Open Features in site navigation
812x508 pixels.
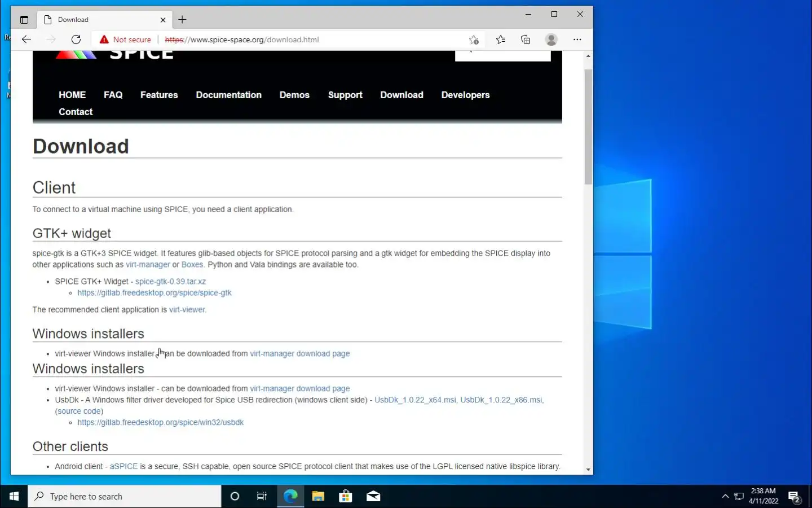point(159,95)
